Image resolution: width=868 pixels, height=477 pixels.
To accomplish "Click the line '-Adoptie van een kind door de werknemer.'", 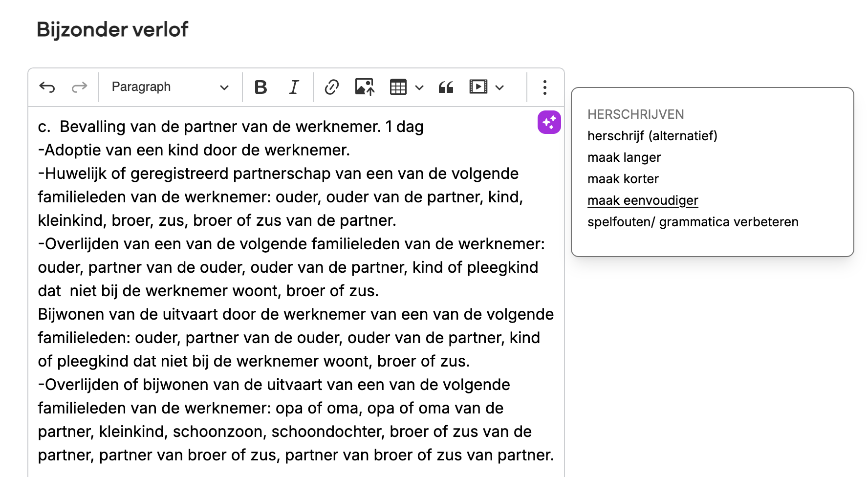I will (x=194, y=150).
